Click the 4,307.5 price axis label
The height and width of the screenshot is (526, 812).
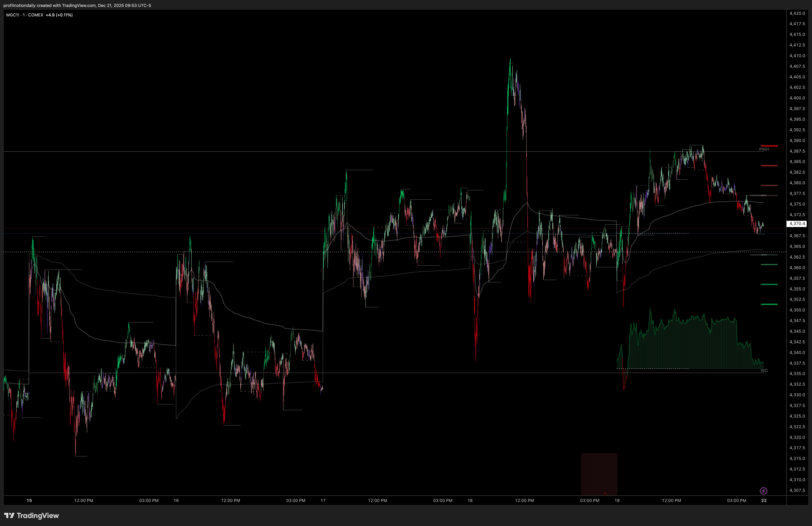point(797,490)
